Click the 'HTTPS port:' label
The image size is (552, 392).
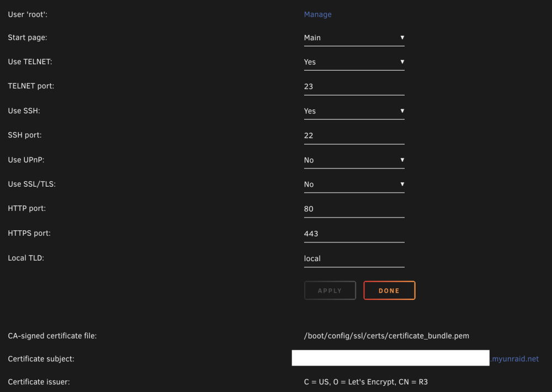click(x=29, y=233)
